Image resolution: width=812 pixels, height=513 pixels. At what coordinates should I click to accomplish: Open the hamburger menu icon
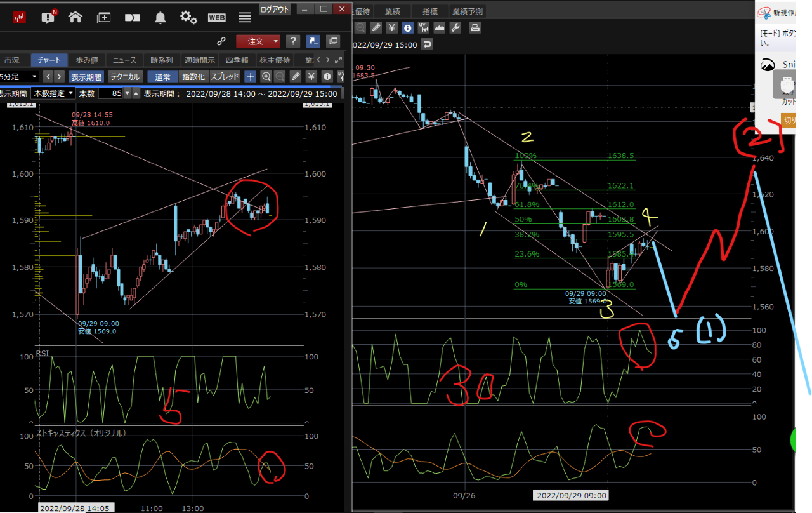point(245,17)
